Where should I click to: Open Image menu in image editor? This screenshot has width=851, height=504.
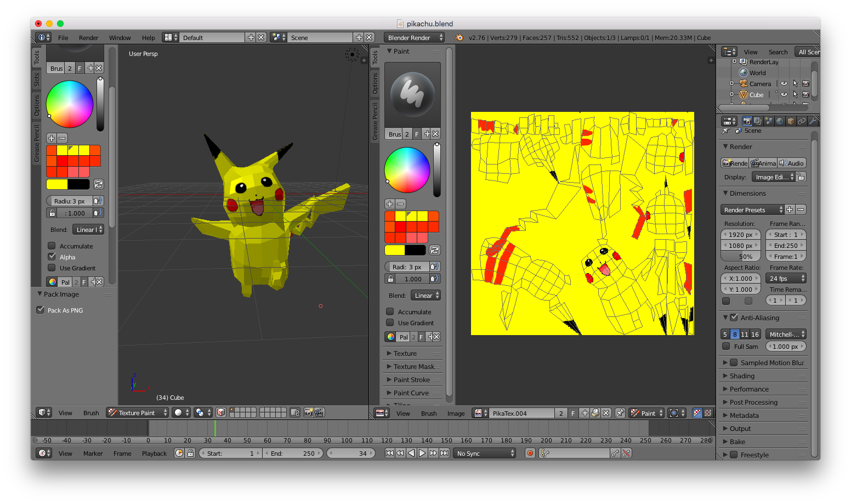point(456,414)
